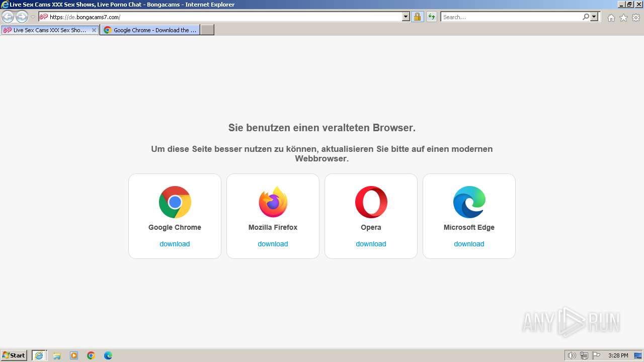Minimize the Internet Explorer window
This screenshot has height=362, width=644.
click(621, 5)
